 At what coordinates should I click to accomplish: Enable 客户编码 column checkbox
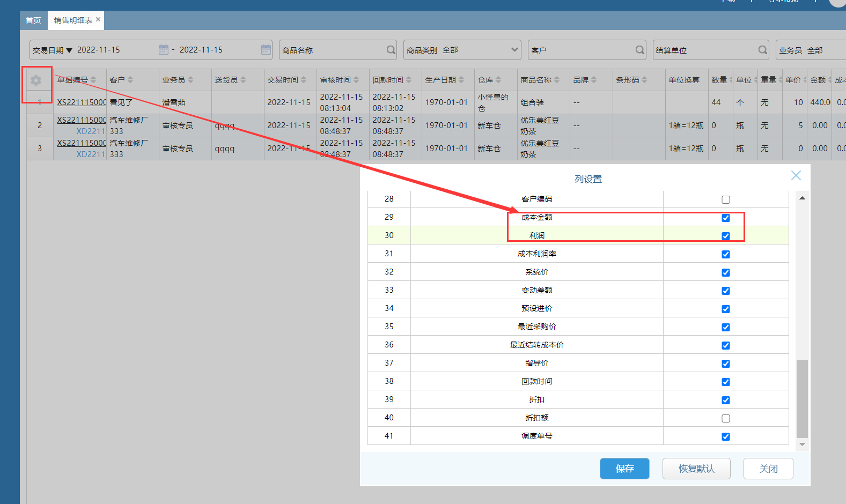pos(726,199)
